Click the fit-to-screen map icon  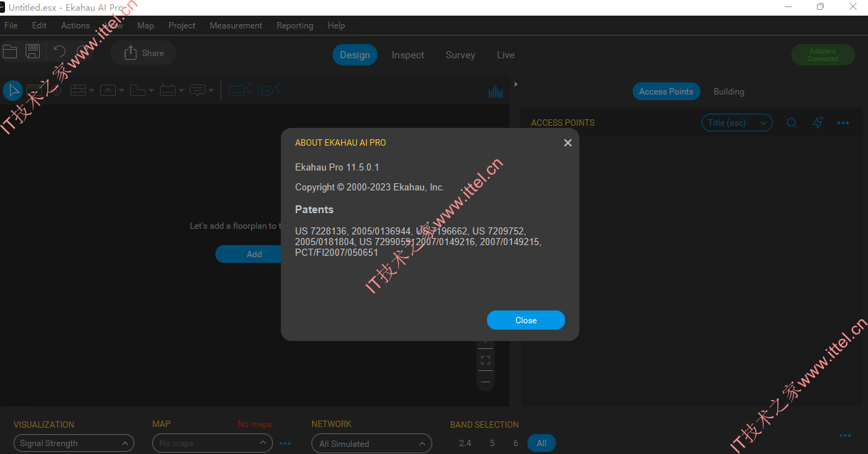click(486, 360)
